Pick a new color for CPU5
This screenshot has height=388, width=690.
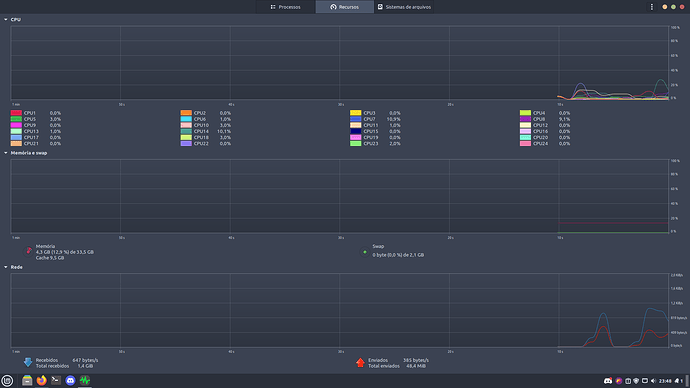pos(16,119)
